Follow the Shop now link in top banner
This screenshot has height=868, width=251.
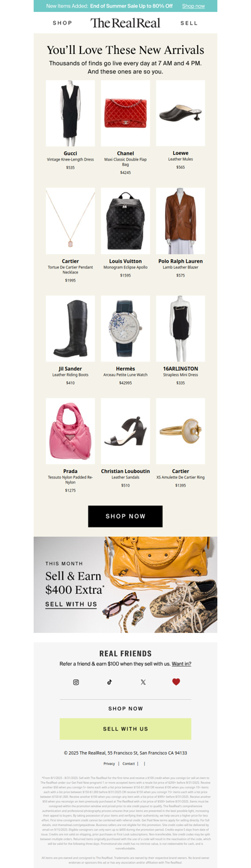pos(193,6)
